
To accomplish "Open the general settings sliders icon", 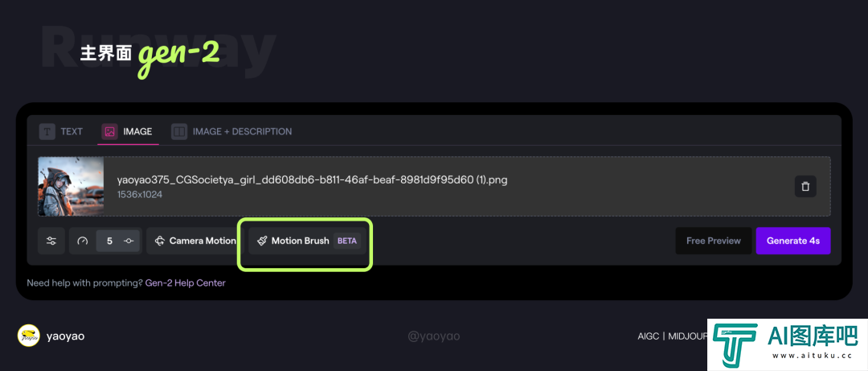I will 51,241.
